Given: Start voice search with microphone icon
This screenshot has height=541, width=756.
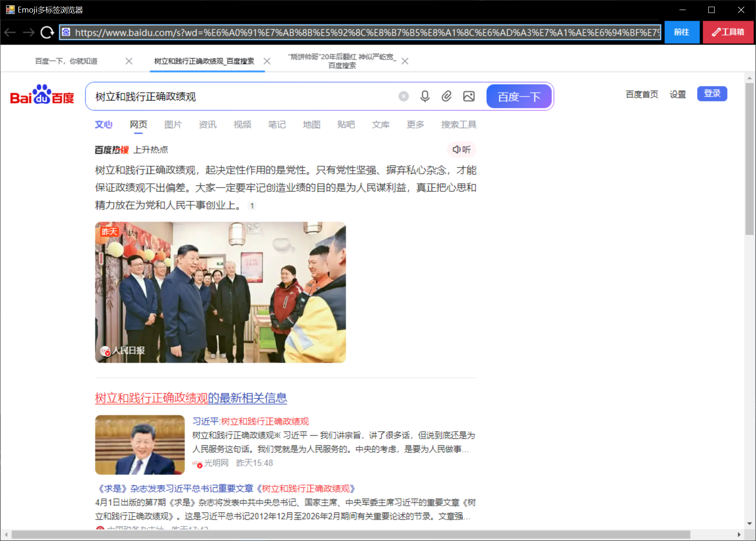Looking at the screenshot, I should point(425,97).
